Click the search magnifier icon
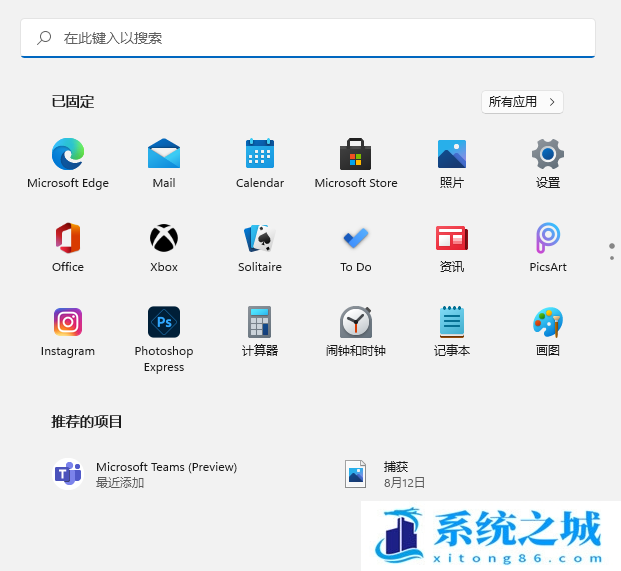621x571 pixels. pos(44,38)
